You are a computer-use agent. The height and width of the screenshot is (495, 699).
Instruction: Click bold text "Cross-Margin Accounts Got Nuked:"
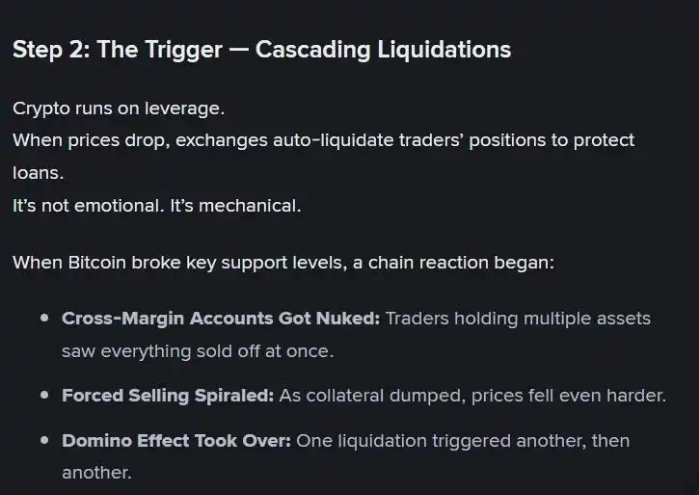(220, 319)
